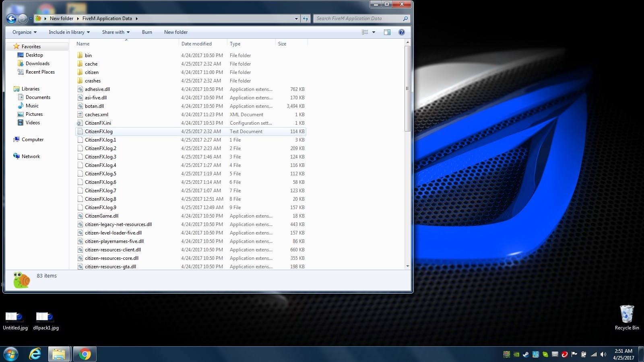Viewport: 644px width, 362px height.
Task: Select the caches.xml file icon
Action: [x=80, y=114]
